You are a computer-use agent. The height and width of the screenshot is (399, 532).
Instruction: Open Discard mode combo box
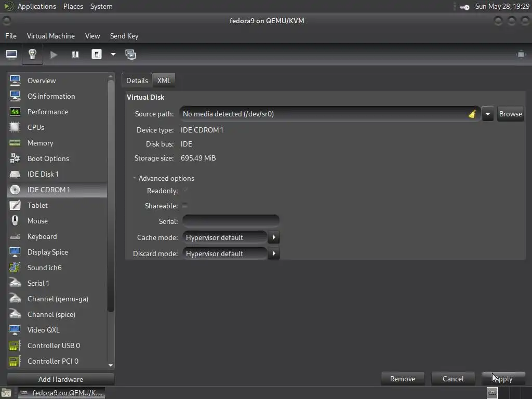tap(231, 254)
